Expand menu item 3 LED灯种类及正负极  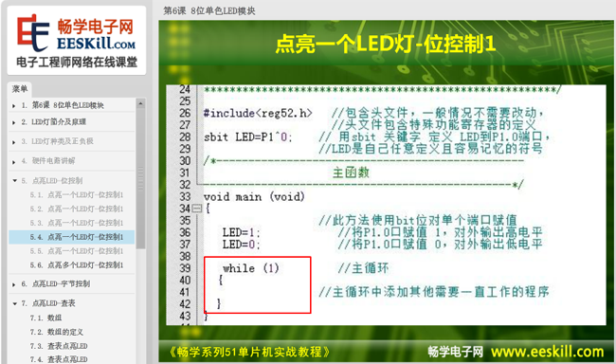(14, 142)
